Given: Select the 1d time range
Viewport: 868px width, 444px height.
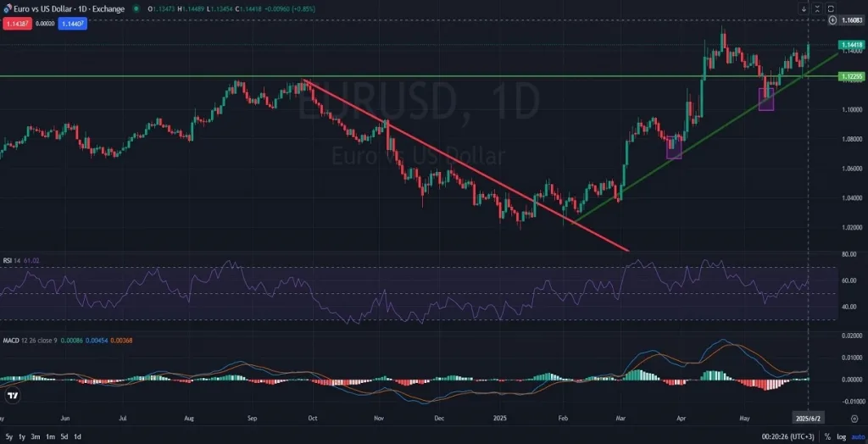Looking at the screenshot, I should [77, 437].
